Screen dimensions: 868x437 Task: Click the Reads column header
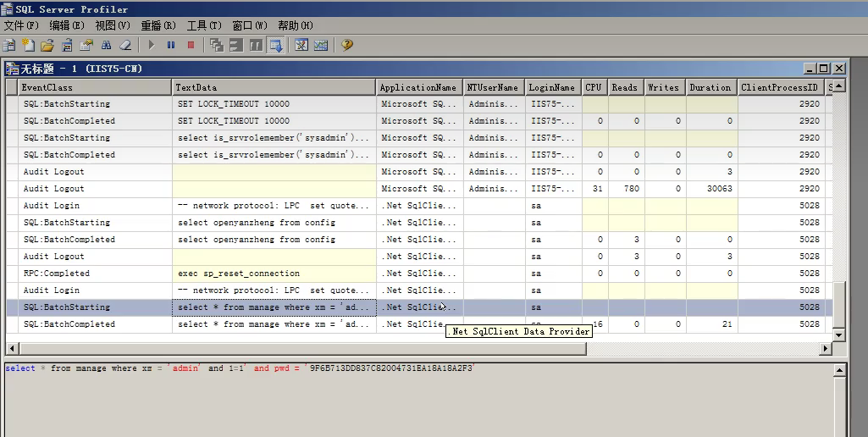point(626,87)
